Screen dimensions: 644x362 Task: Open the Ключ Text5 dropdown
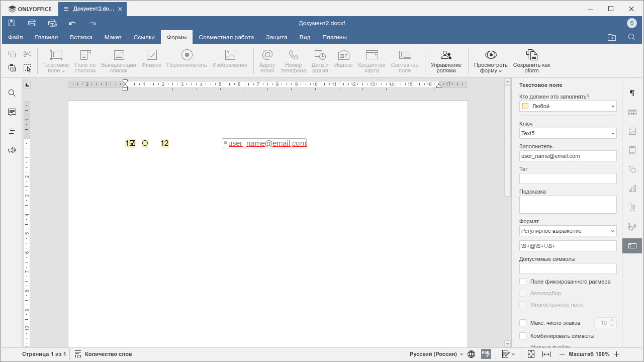pos(568,133)
